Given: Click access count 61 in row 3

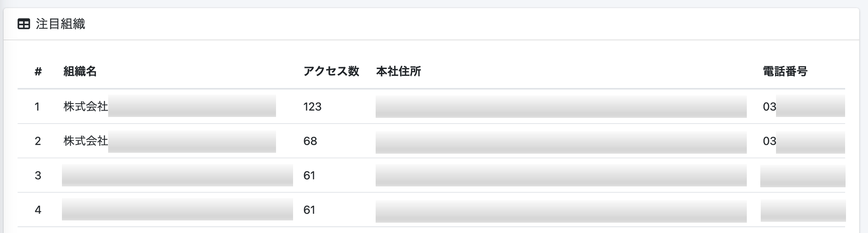Looking at the screenshot, I should pos(309,176).
